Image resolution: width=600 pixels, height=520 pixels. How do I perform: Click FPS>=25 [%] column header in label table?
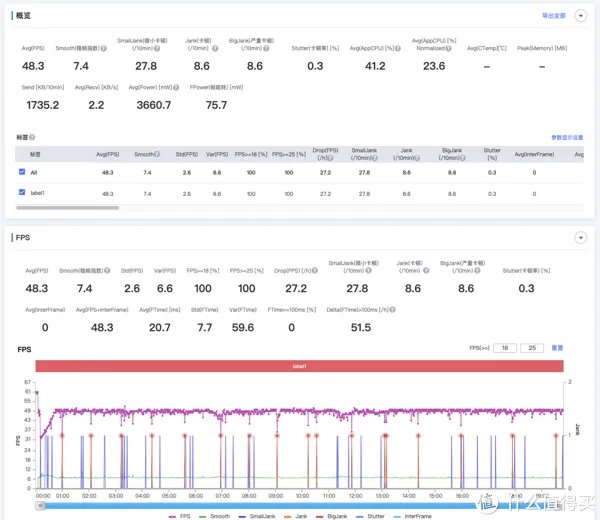pos(289,154)
